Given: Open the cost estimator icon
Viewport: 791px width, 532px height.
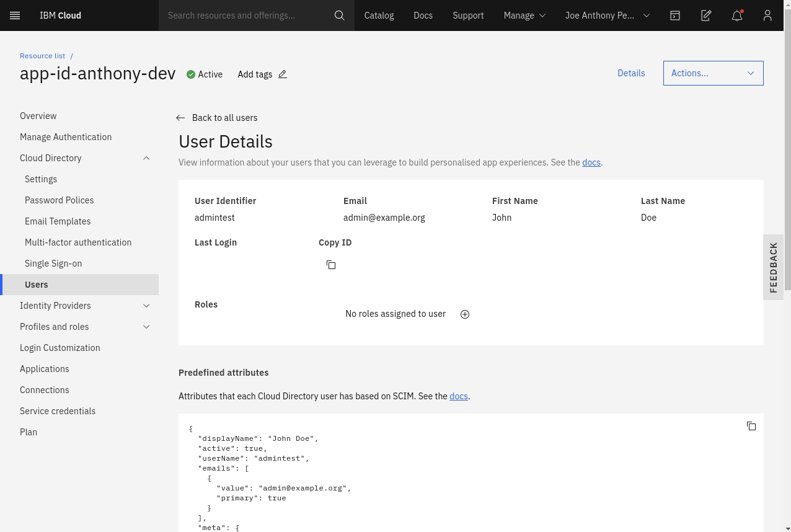Looking at the screenshot, I should [x=706, y=16].
